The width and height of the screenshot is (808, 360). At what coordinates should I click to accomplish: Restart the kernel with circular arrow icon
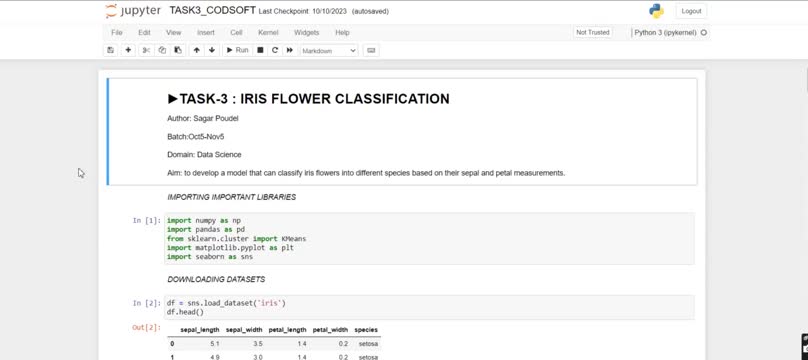(x=275, y=50)
